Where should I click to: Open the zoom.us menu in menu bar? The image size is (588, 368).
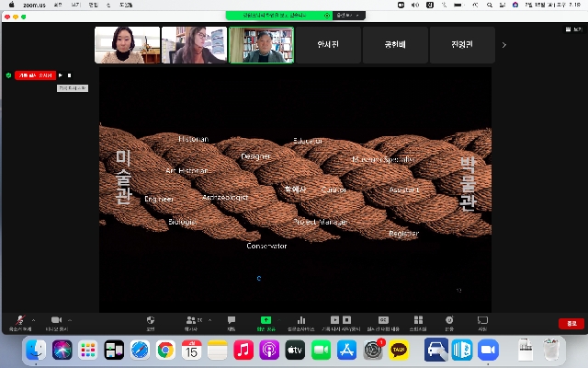(33, 5)
